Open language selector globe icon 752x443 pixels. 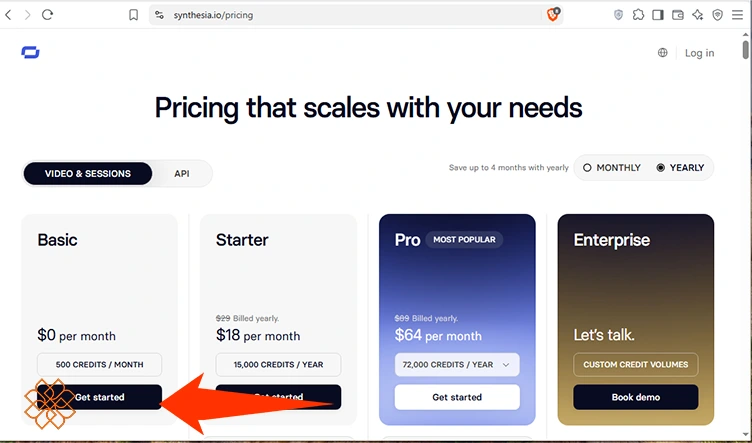662,53
